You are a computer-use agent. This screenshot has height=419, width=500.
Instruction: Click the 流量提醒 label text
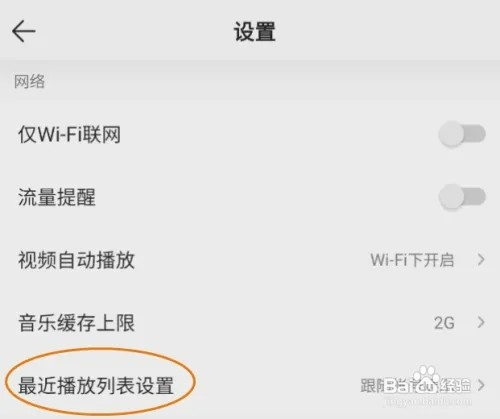click(x=57, y=197)
